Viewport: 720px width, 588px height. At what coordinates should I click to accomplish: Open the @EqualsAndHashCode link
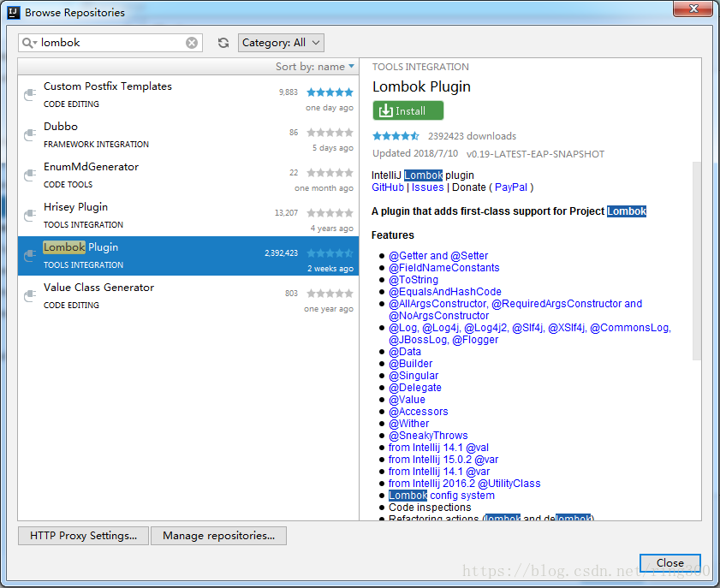[x=445, y=292]
